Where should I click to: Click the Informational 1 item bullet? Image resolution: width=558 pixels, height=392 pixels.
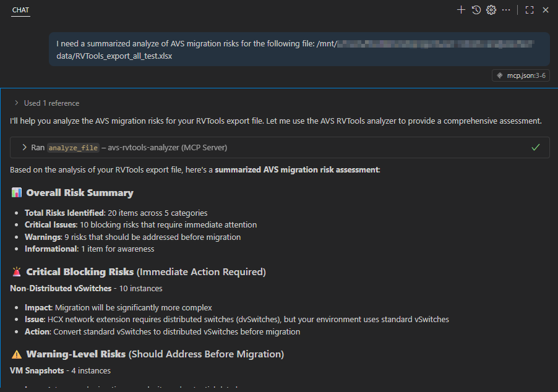(89, 249)
